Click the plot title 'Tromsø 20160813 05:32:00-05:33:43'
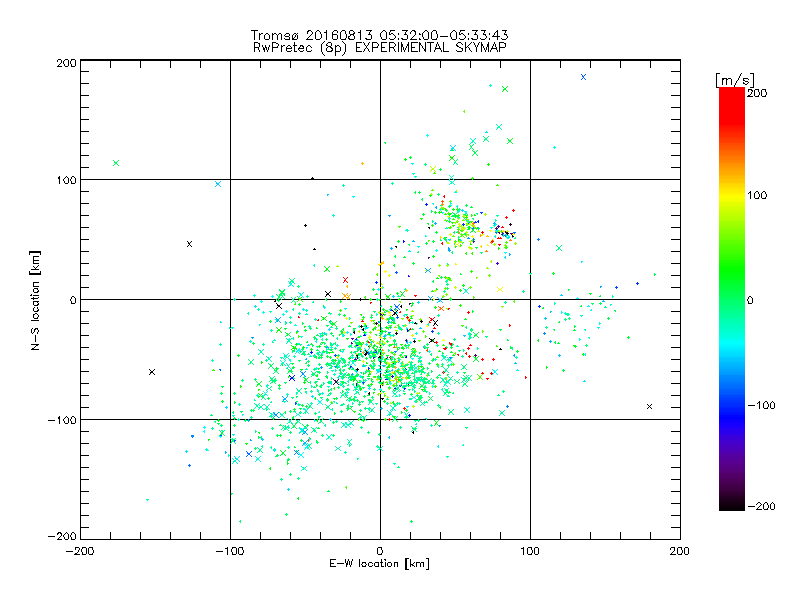The image size is (800, 600). [379, 35]
